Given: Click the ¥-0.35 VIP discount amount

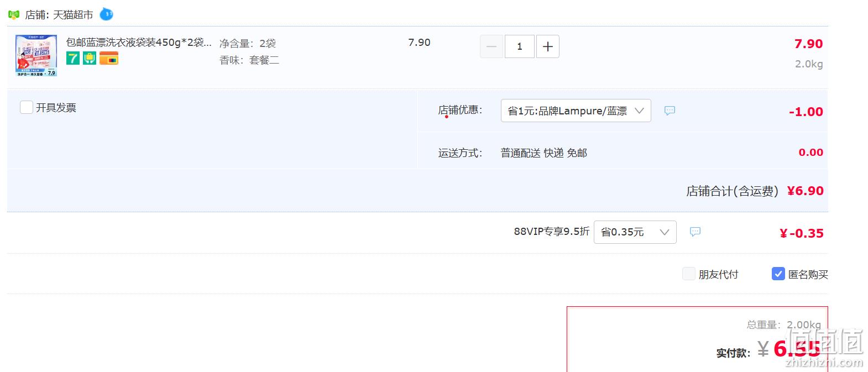Looking at the screenshot, I should pyautogui.click(x=802, y=233).
